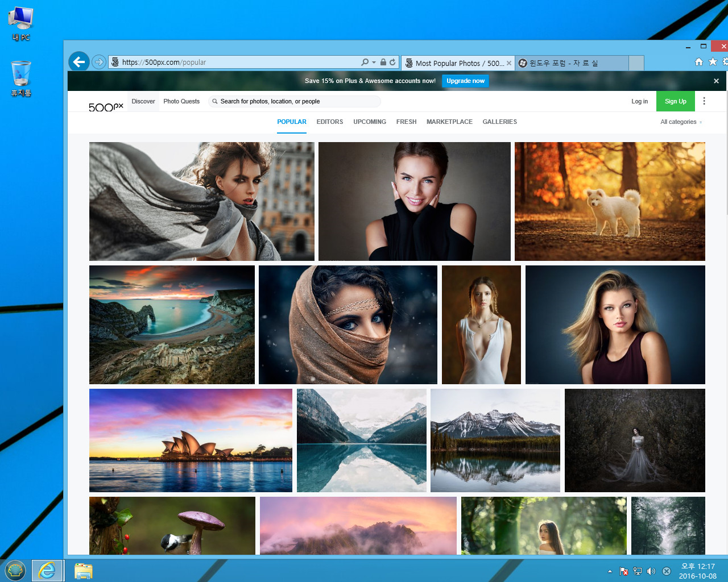
Task: Switch to the 윈도우 포럼 tab
Action: pos(572,63)
